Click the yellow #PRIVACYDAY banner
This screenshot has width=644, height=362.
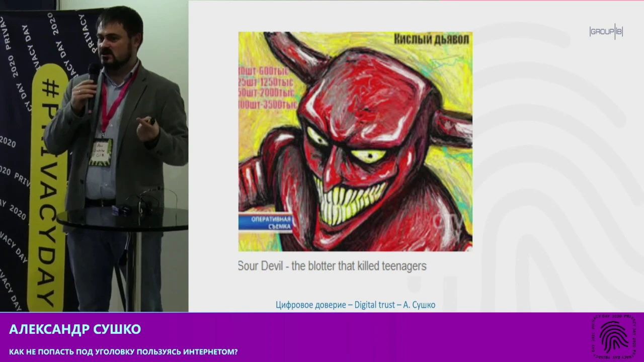pyautogui.click(x=49, y=187)
